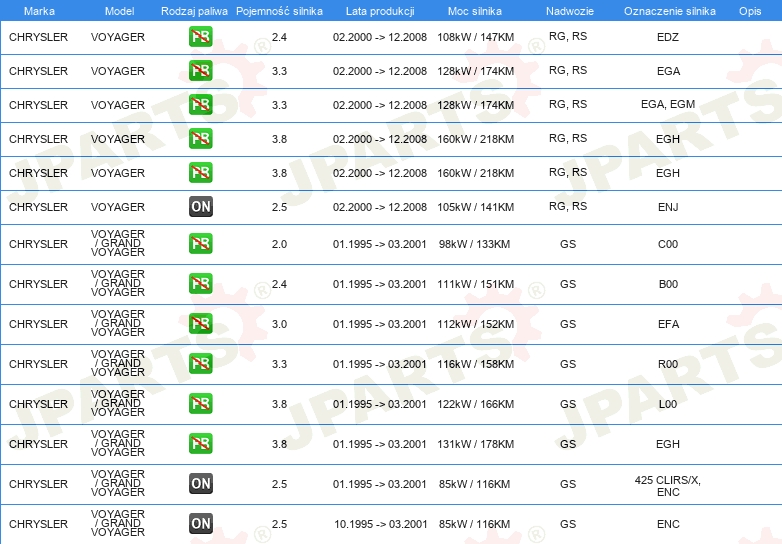Select the engine code cell L00
This screenshot has width=782, height=544.
(x=668, y=404)
